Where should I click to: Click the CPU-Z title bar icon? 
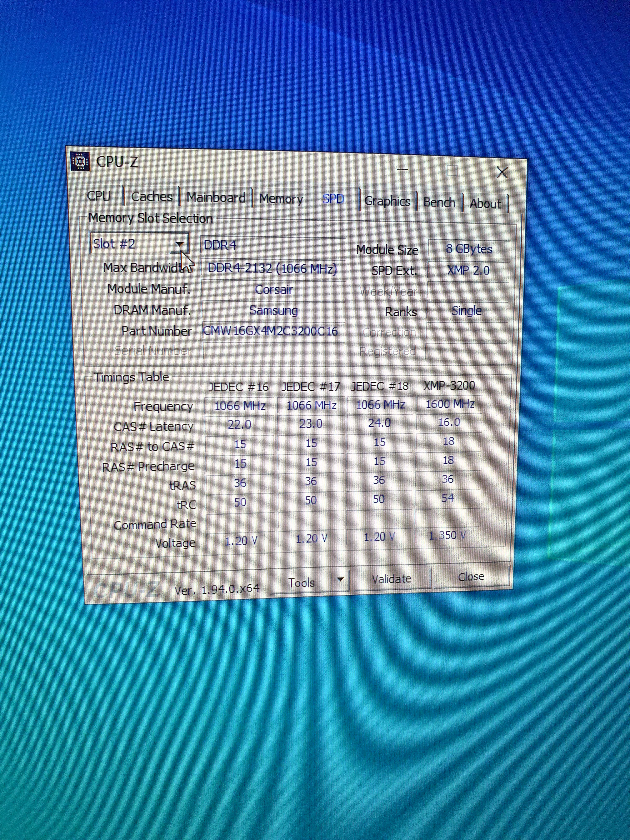click(80, 162)
